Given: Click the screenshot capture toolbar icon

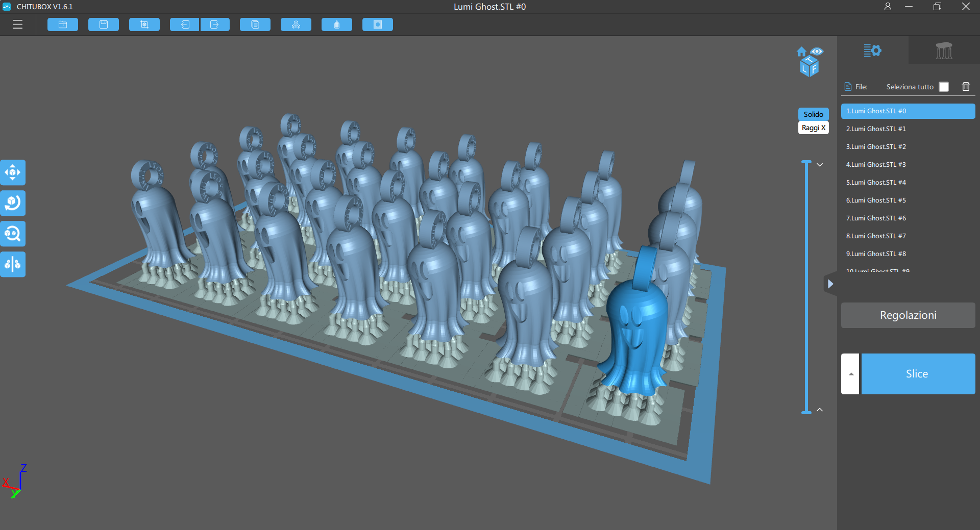Looking at the screenshot, I should pos(144,24).
